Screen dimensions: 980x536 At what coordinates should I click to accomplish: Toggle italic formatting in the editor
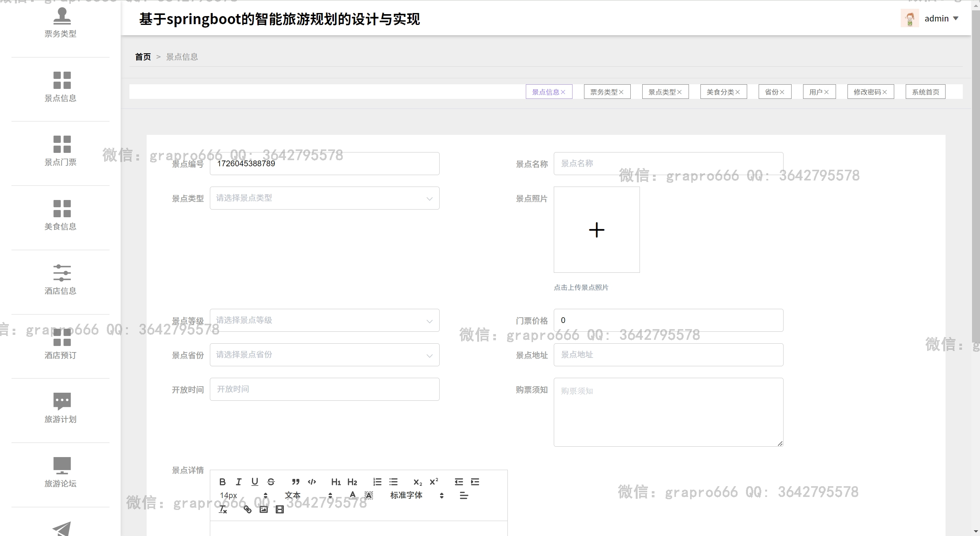[239, 482]
